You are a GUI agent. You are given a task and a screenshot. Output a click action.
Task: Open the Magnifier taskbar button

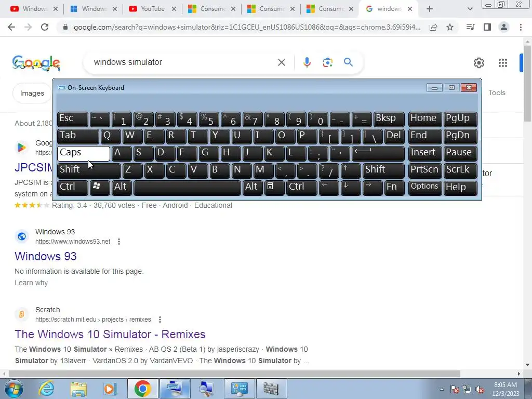(x=206, y=389)
